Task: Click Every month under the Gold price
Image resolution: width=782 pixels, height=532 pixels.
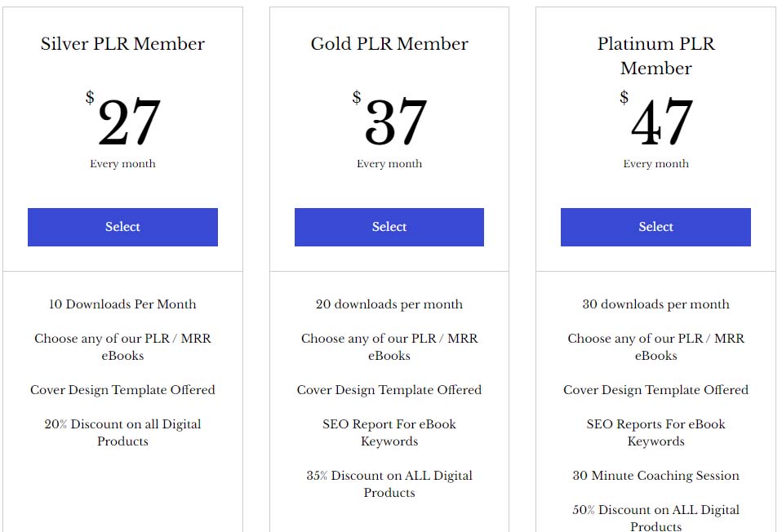Action: coord(389,163)
